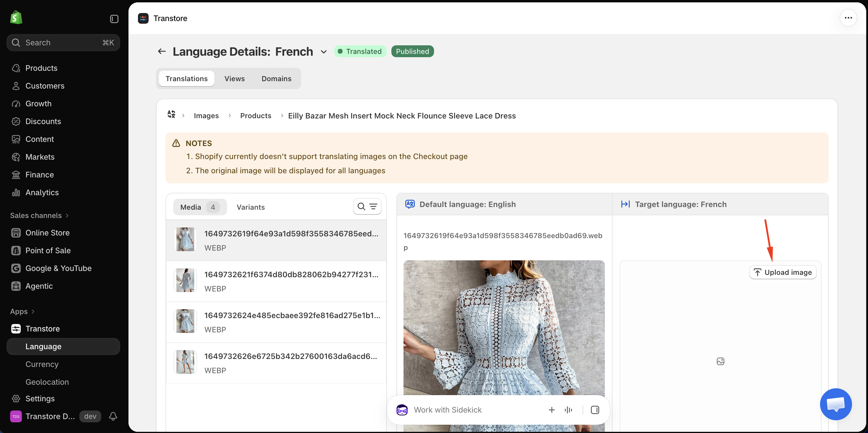Open the live chat bubble
The width and height of the screenshot is (868, 433).
pyautogui.click(x=836, y=404)
